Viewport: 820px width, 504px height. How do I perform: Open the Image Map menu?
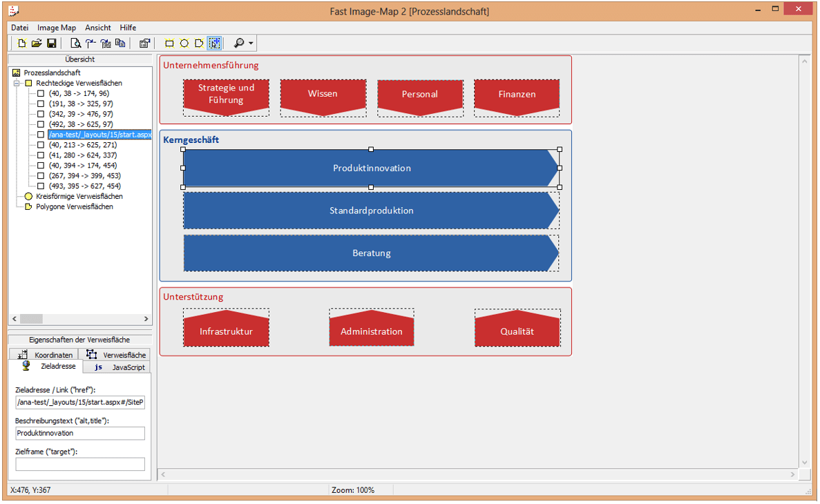click(x=57, y=28)
